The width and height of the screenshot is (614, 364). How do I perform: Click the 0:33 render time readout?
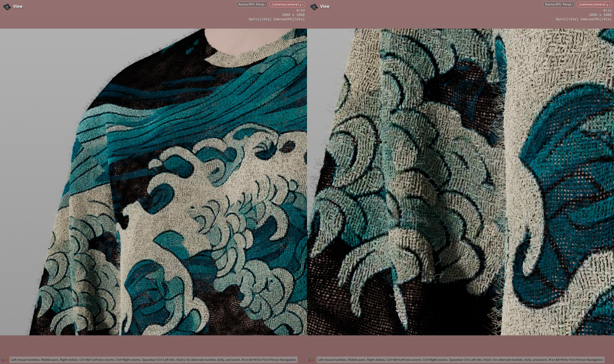point(300,10)
